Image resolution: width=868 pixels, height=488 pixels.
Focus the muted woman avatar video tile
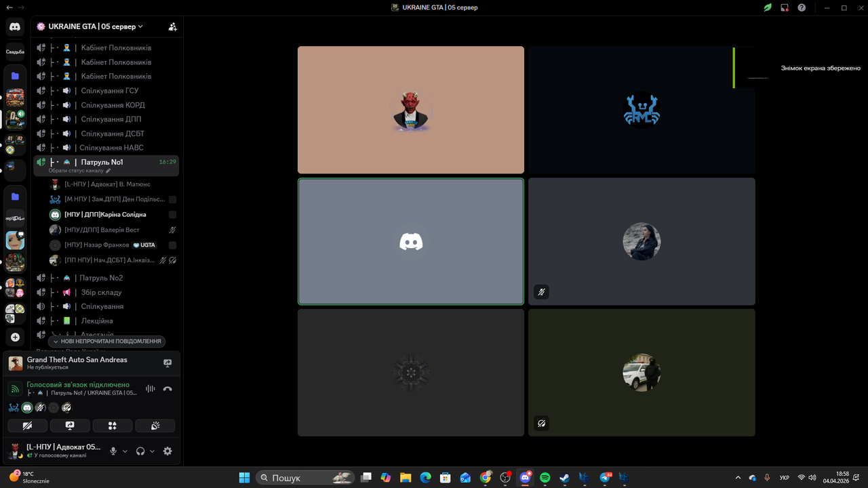(642, 241)
